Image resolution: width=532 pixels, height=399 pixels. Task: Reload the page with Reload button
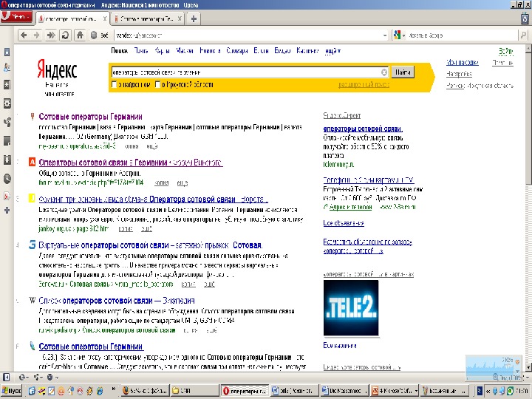[x=66, y=35]
